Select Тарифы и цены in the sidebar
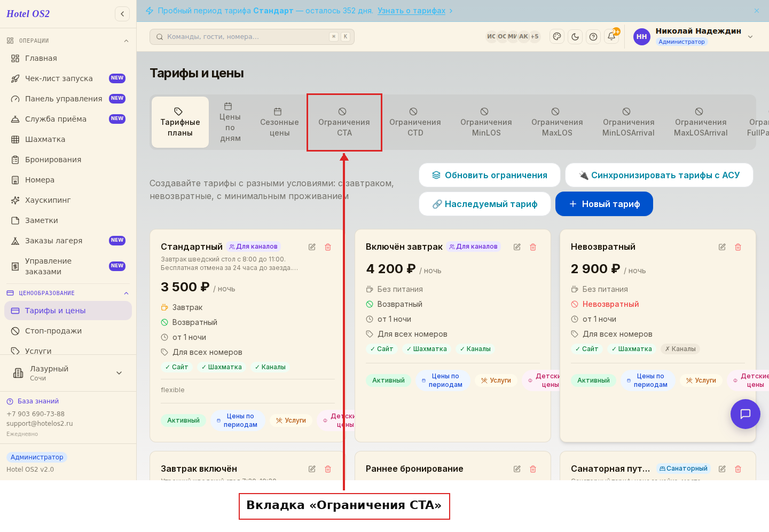Screen dimensions: 769x532 click(x=68, y=311)
